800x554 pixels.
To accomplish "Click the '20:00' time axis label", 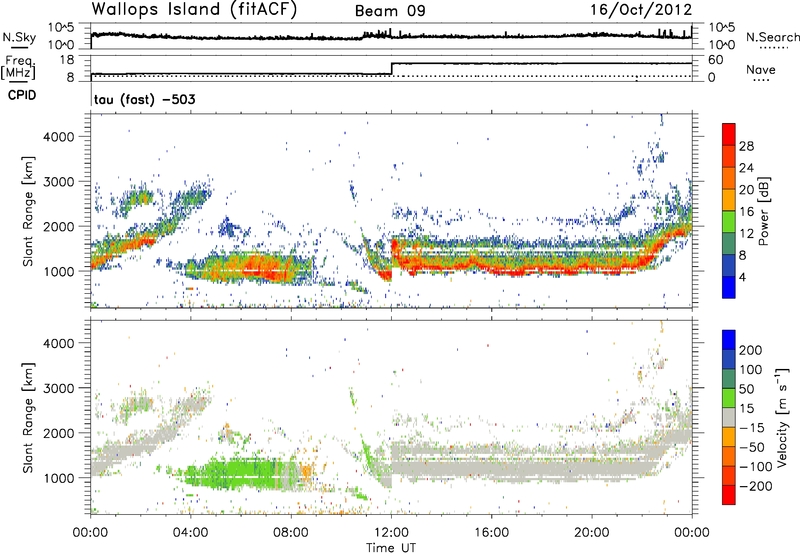I will [x=592, y=533].
